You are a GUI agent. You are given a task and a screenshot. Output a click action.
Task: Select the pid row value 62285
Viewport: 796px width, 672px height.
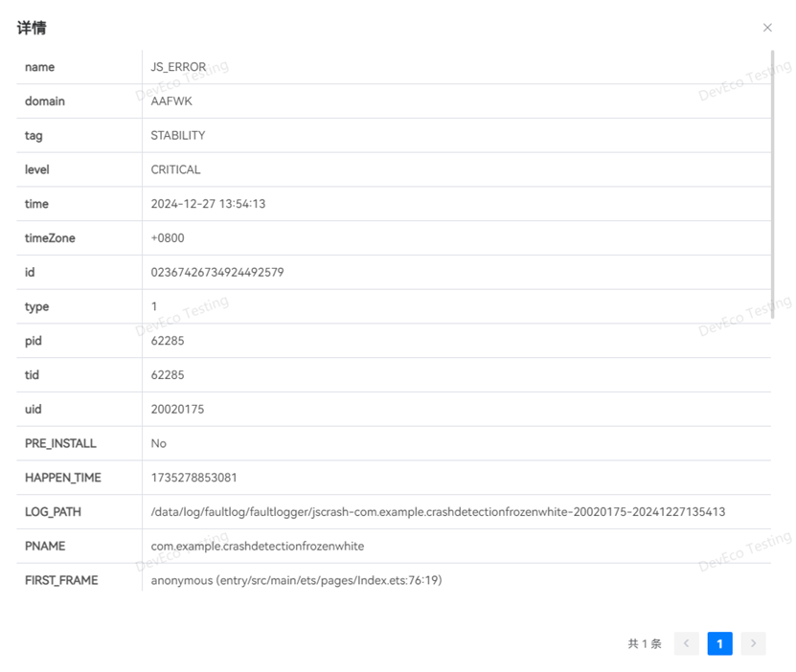coord(168,341)
